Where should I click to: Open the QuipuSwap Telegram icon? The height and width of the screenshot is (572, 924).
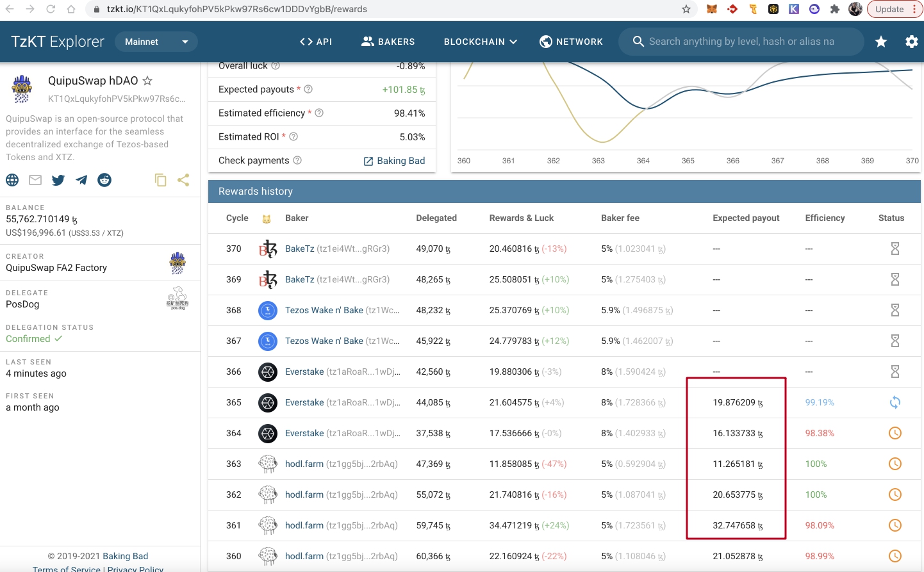[81, 180]
